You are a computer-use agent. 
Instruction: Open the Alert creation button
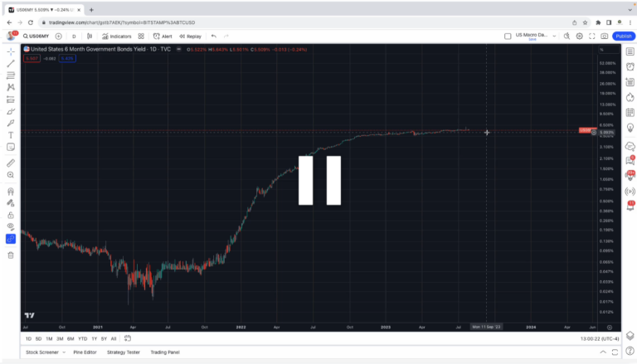click(x=163, y=36)
